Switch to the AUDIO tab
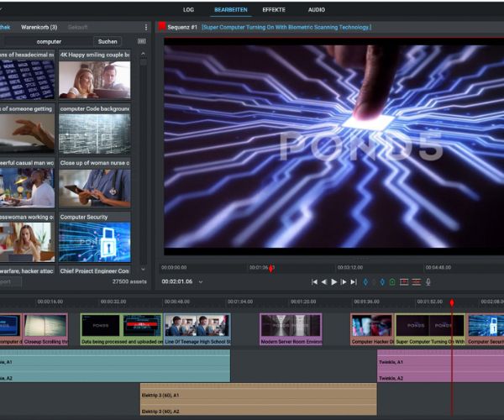 pos(317,9)
